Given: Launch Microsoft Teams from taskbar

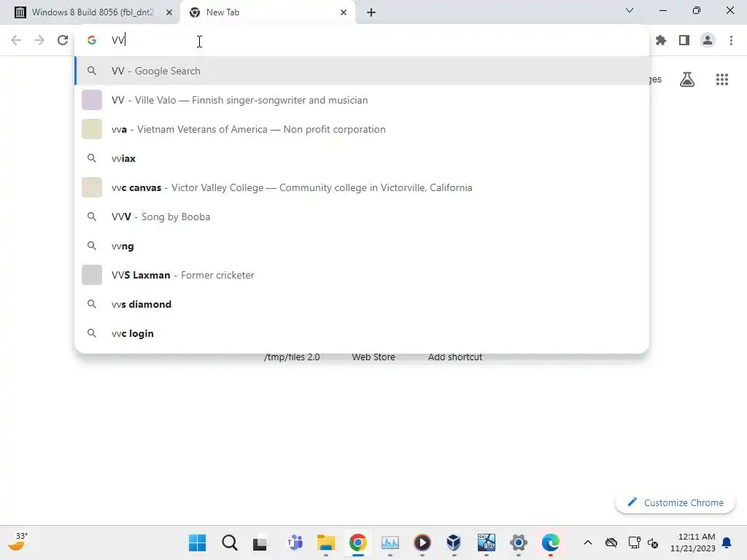Looking at the screenshot, I should [295, 542].
